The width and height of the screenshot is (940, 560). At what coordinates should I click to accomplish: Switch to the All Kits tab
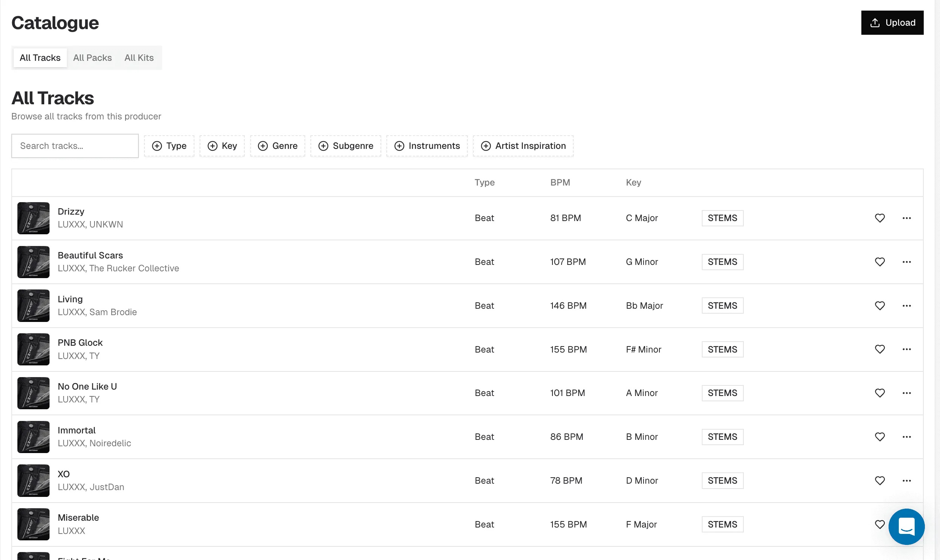coord(139,58)
